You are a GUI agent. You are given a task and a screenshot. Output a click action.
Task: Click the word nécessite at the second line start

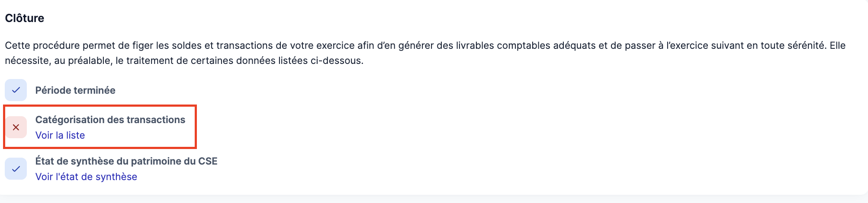pos(28,60)
